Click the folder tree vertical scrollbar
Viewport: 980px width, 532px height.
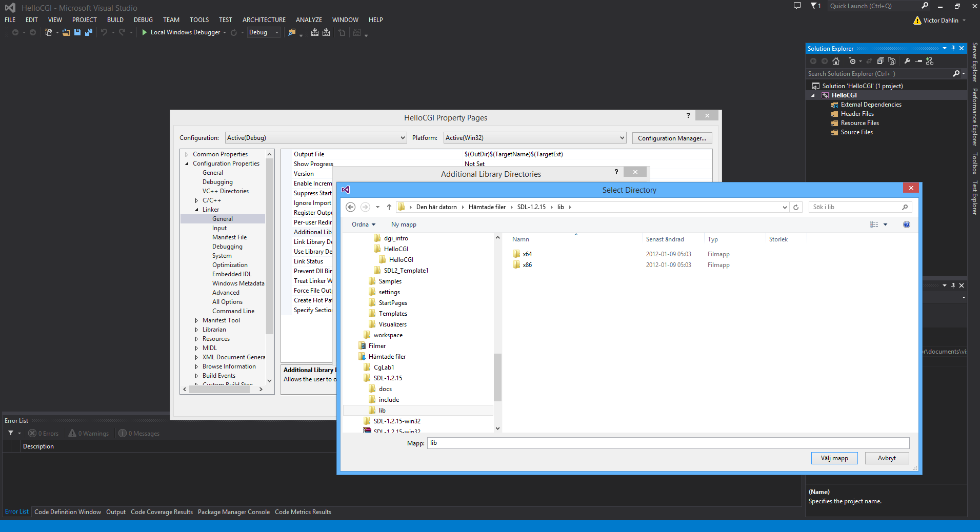[x=497, y=377]
